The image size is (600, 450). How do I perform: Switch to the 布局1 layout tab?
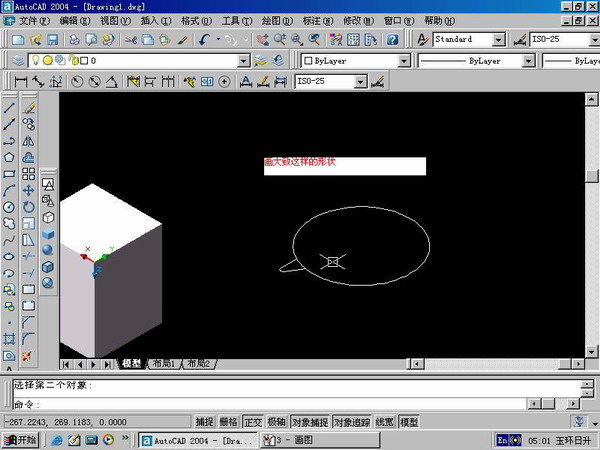[163, 364]
